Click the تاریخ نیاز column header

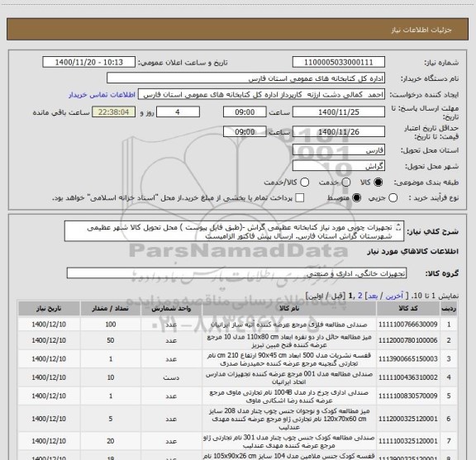coord(49,308)
